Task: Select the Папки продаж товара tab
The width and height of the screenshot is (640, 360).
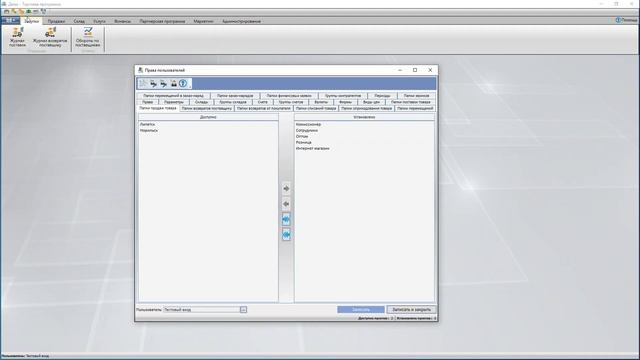Action: [x=158, y=108]
